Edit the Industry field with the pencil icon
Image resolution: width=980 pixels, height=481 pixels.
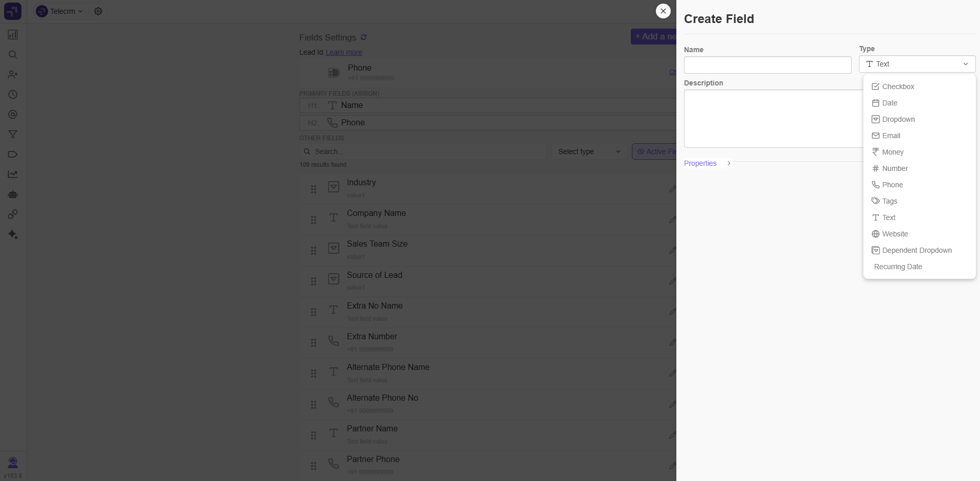click(x=672, y=189)
